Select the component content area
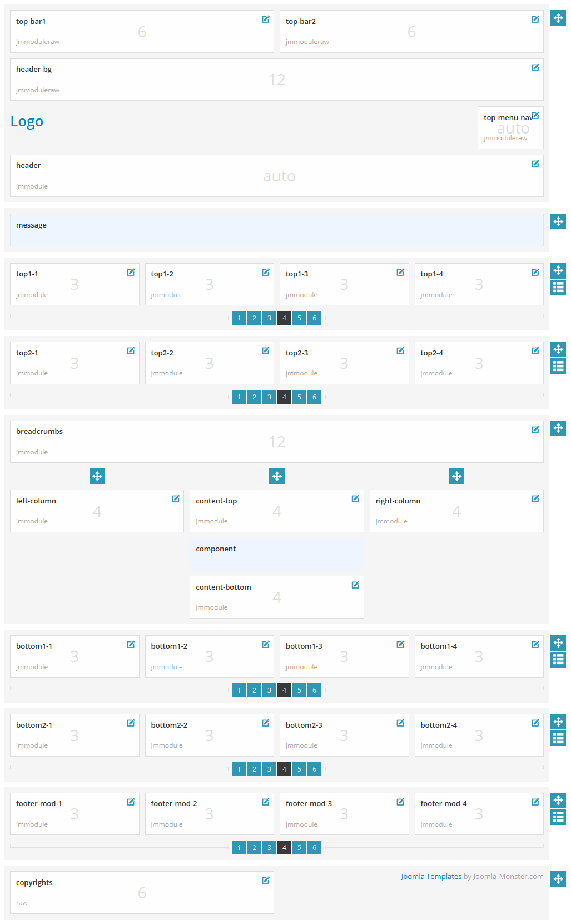 [x=276, y=554]
